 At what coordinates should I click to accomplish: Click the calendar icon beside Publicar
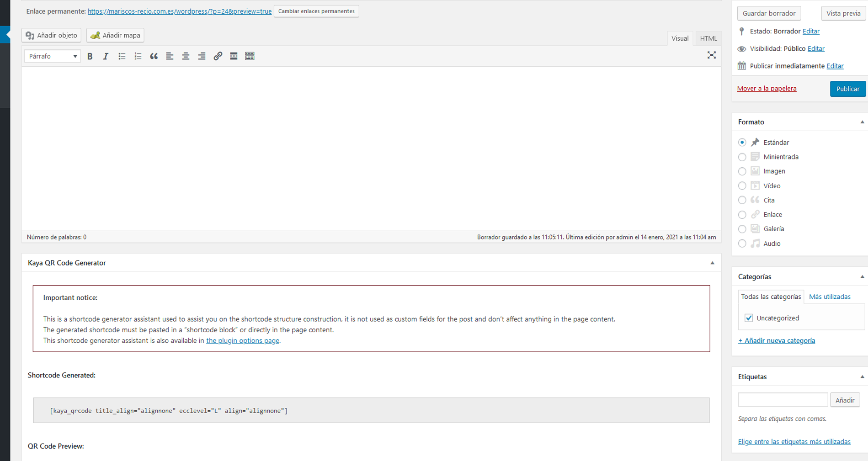(x=741, y=66)
